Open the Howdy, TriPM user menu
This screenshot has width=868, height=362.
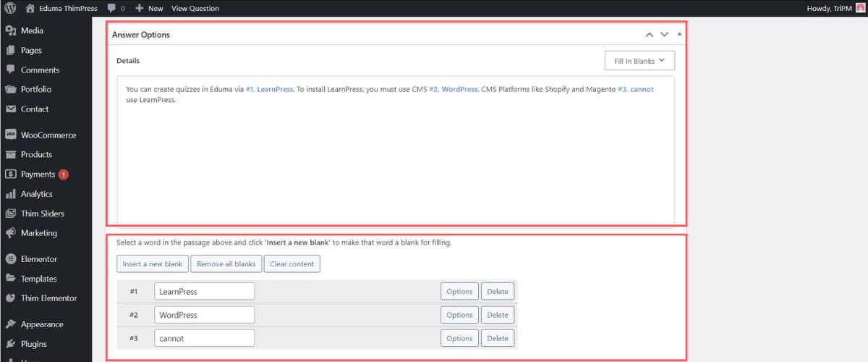[x=835, y=8]
